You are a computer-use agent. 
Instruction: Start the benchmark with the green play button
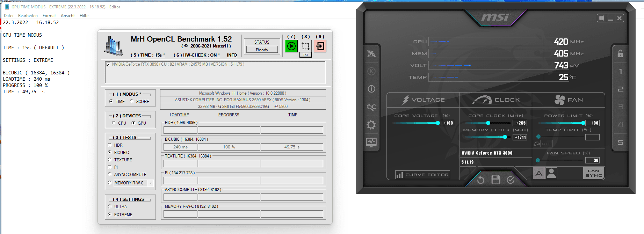click(291, 46)
